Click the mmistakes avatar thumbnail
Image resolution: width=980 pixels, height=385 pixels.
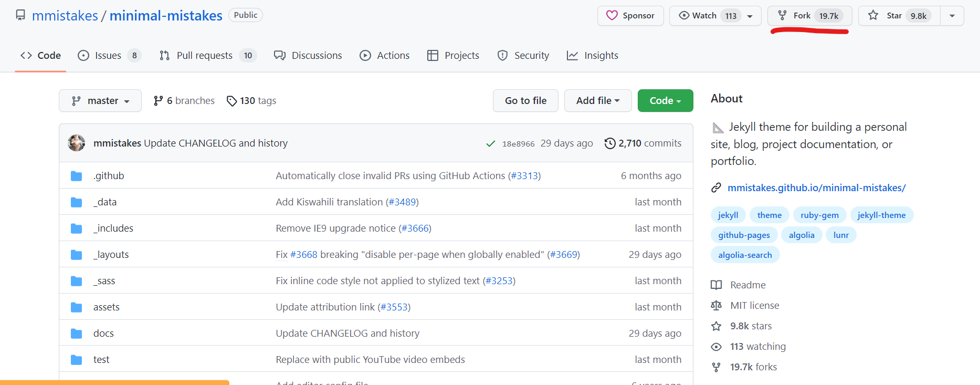point(77,143)
